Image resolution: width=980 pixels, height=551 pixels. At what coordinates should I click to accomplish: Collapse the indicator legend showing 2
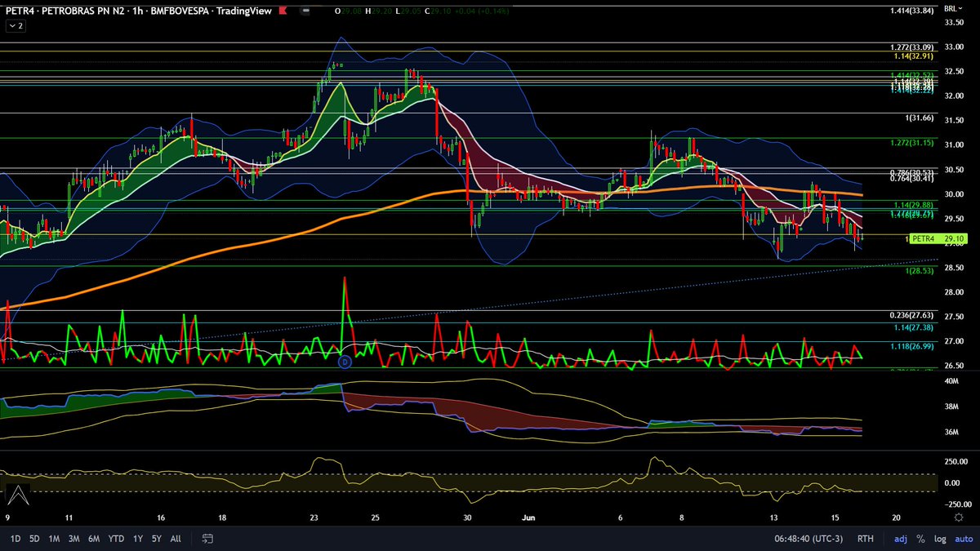pyautogui.click(x=16, y=26)
